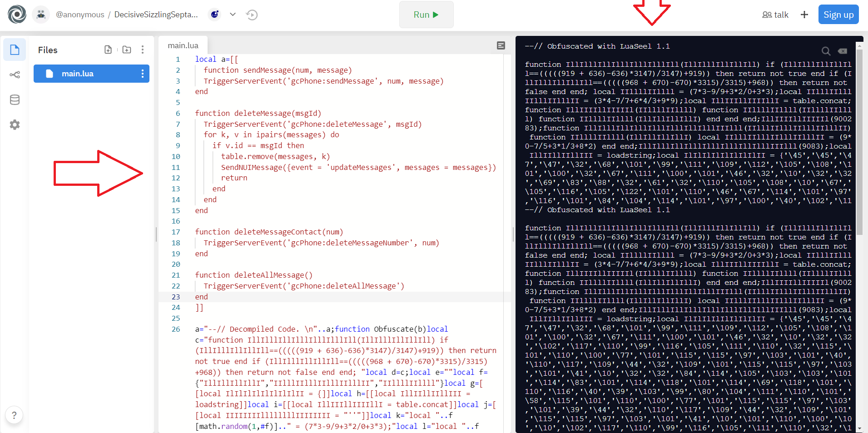This screenshot has height=433, width=868.
Task: Clear the console output
Action: (x=842, y=51)
